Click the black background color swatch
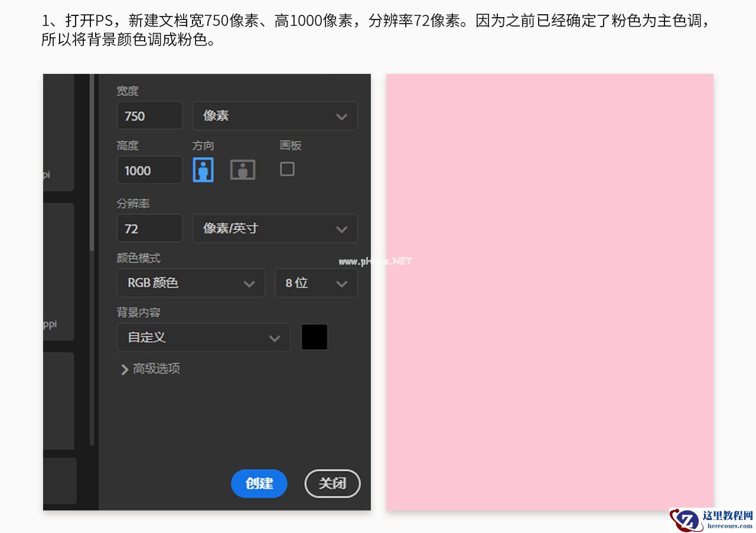This screenshot has height=533, width=756. (314, 337)
